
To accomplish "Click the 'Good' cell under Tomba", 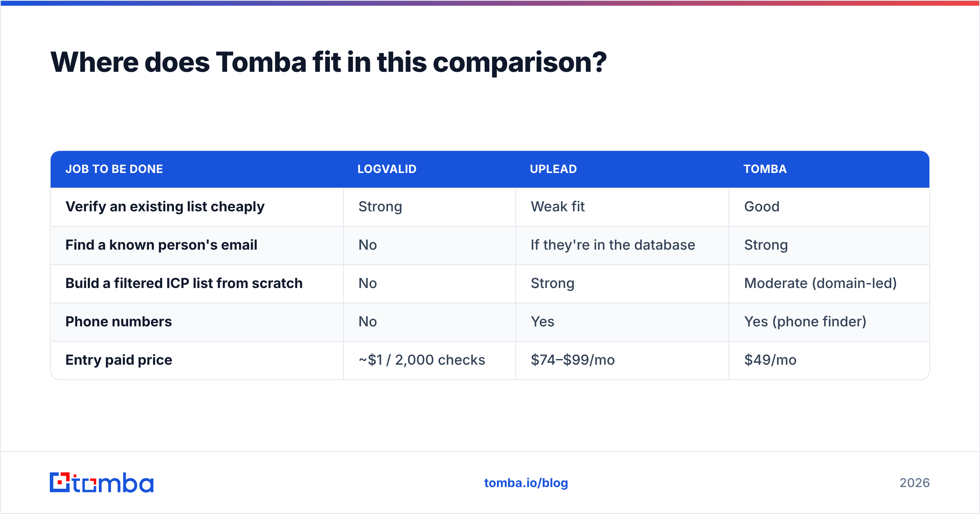I will pos(762,207).
